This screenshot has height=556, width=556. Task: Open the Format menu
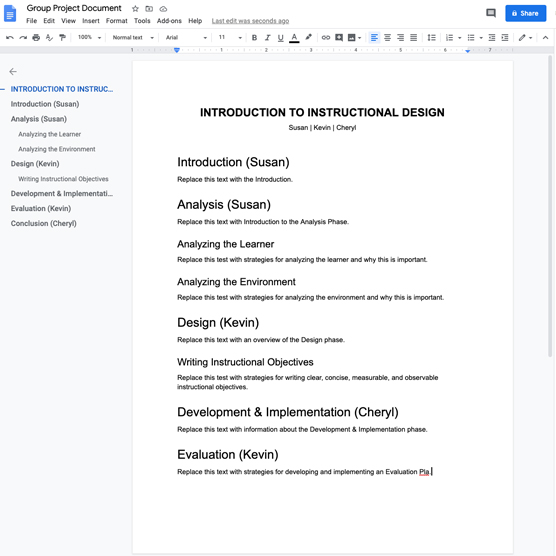click(117, 21)
